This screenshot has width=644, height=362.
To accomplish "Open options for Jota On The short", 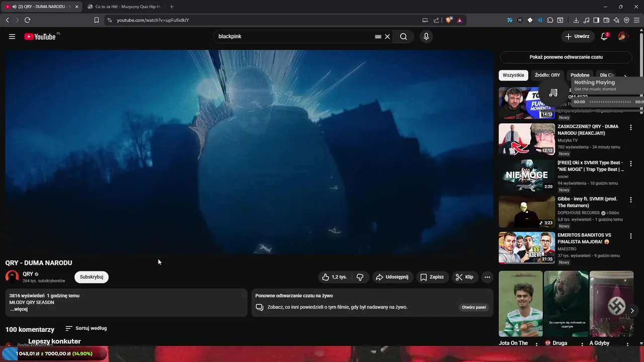I will point(536,344).
